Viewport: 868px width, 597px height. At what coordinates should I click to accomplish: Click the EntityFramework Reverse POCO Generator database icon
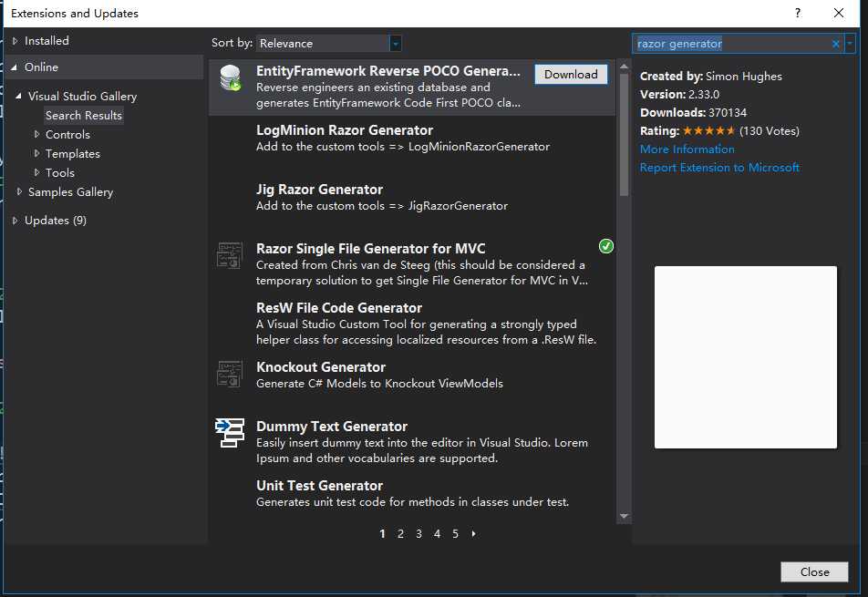click(231, 78)
